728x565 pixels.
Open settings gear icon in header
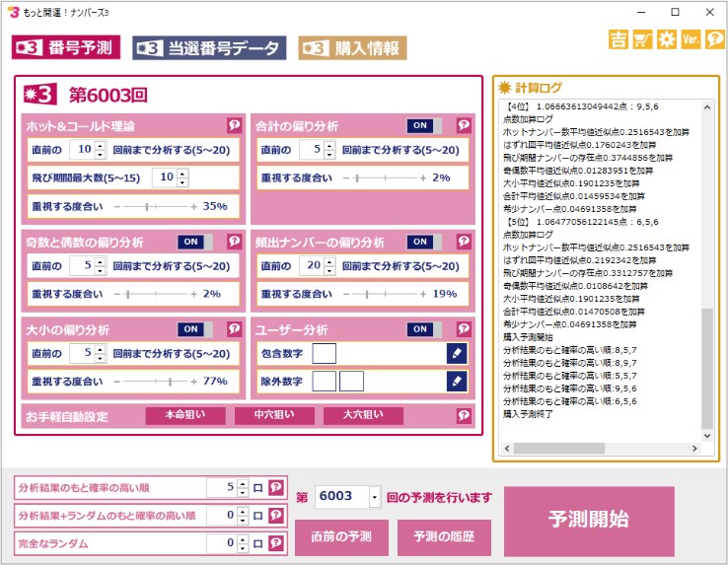667,39
